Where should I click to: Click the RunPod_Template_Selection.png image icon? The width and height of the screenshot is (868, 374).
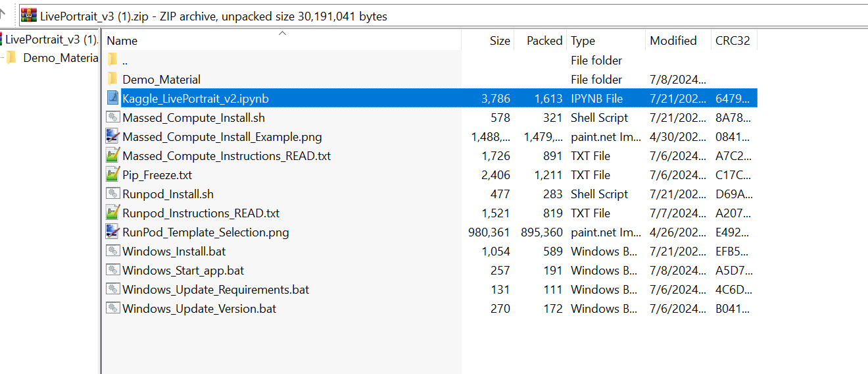pos(112,232)
